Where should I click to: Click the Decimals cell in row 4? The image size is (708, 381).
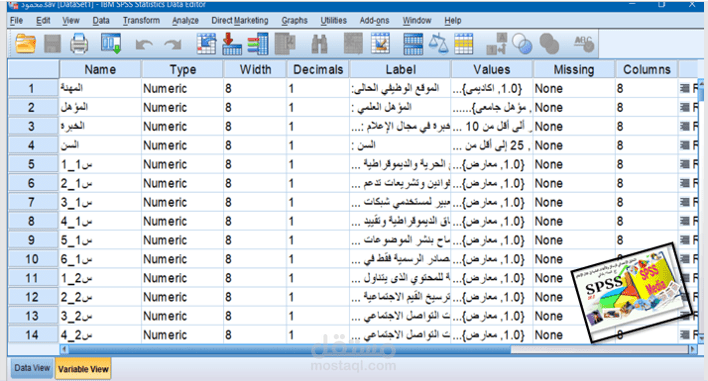pos(318,145)
